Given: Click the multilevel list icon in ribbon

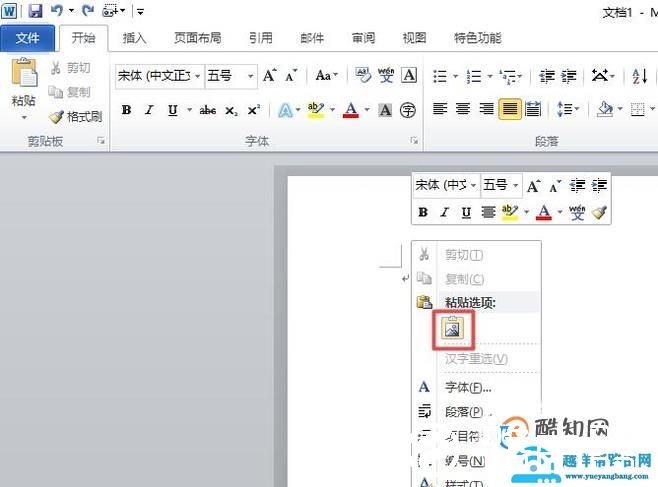Looking at the screenshot, I should tap(507, 76).
